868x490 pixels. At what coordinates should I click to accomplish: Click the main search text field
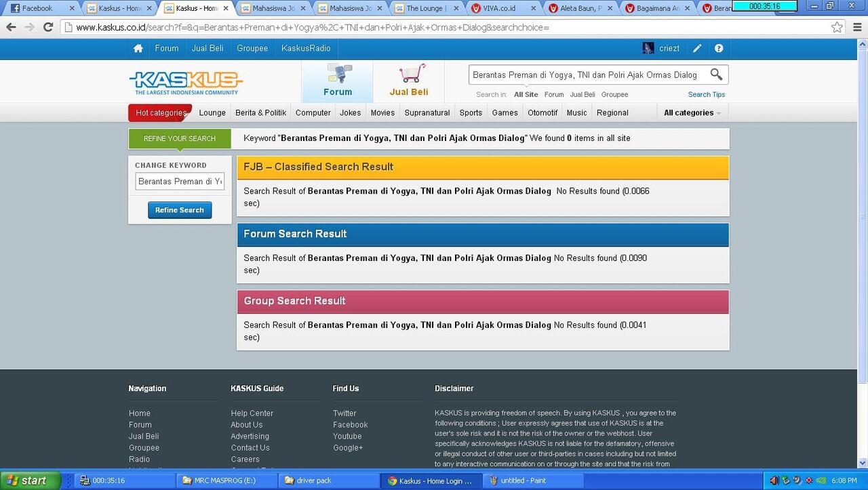587,75
